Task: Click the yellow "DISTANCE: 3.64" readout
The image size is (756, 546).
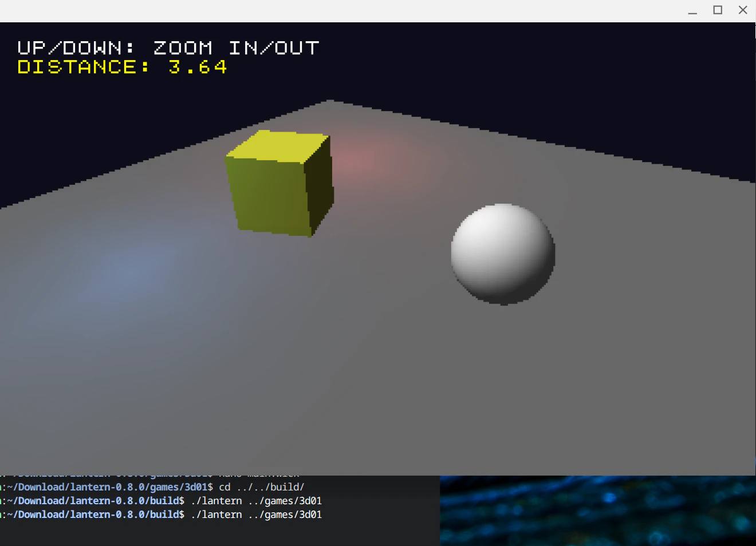Action: [x=122, y=67]
